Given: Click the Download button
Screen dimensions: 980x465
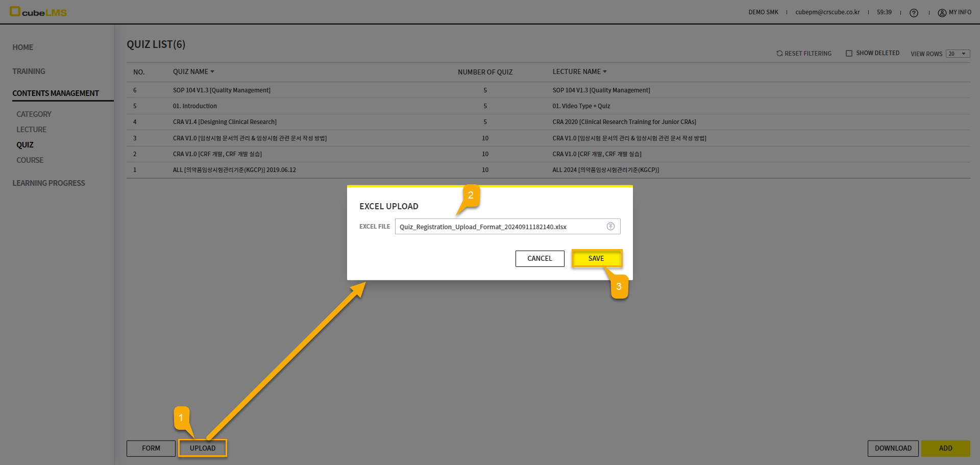Looking at the screenshot, I should click(893, 448).
